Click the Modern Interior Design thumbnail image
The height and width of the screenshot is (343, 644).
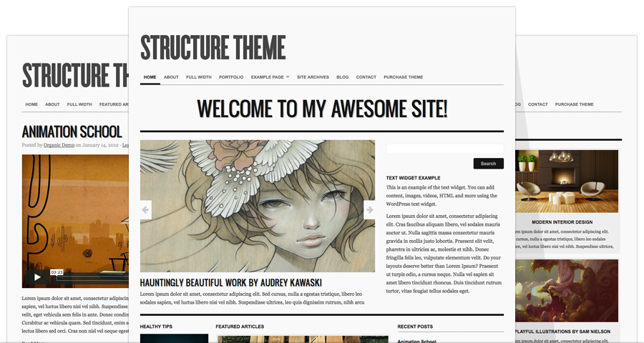[567, 181]
